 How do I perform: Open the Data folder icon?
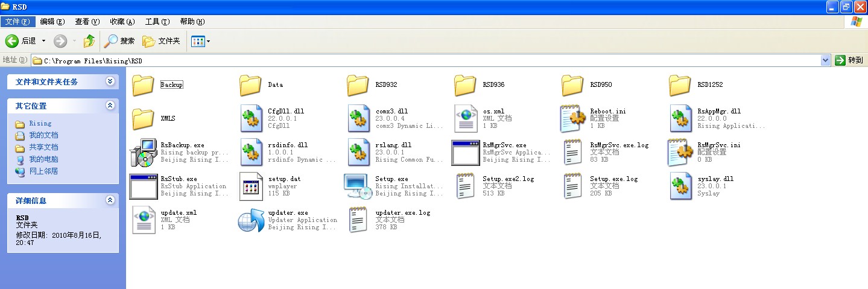click(250, 85)
